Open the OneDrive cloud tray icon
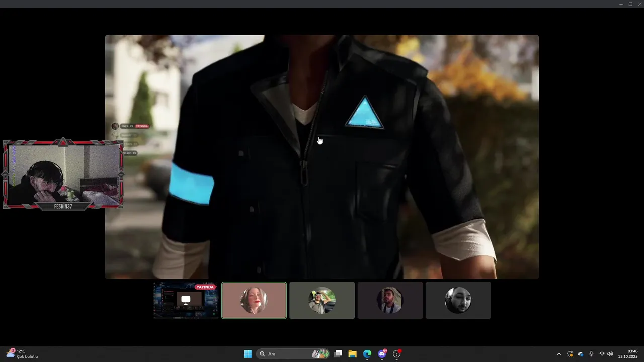644x362 pixels. 581,354
